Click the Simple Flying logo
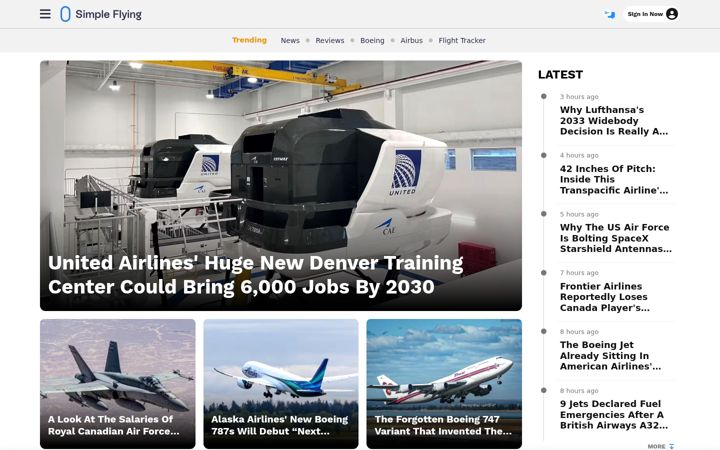720x450 pixels. (101, 14)
